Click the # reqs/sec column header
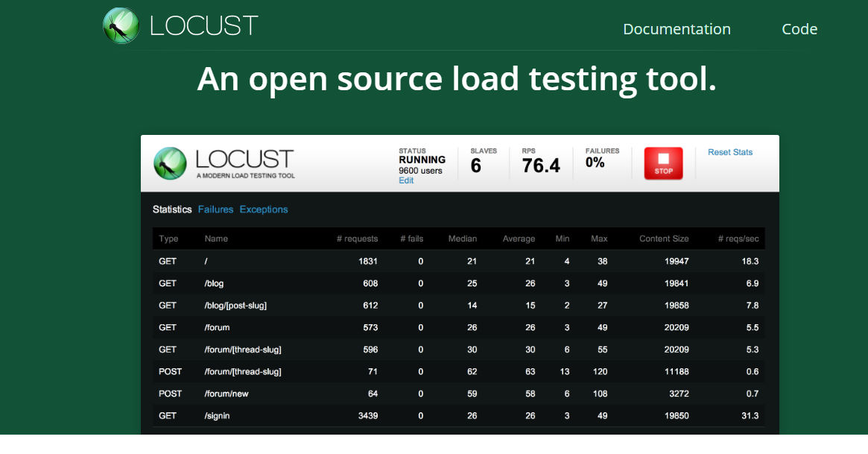Image resolution: width=868 pixels, height=454 pixels. pos(738,239)
